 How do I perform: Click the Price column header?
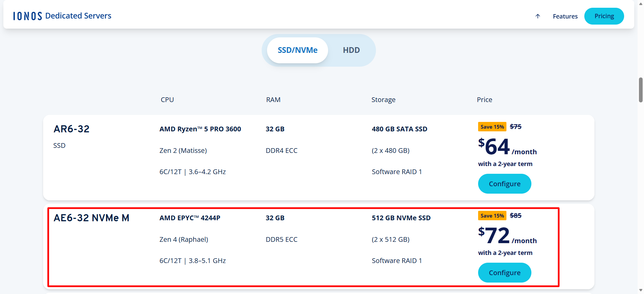tap(485, 100)
